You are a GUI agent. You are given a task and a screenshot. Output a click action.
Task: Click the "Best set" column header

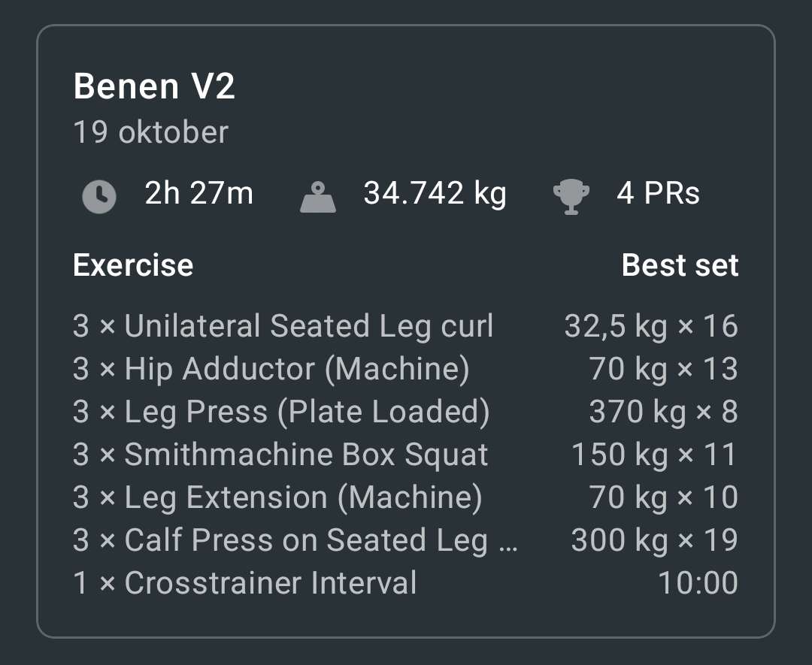(x=680, y=264)
